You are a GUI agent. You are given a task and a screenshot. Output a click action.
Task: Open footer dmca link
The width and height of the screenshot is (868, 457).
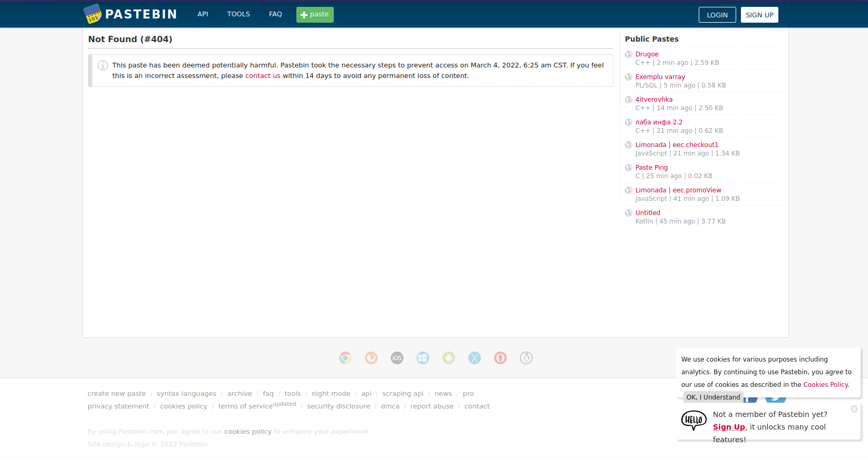click(x=390, y=406)
